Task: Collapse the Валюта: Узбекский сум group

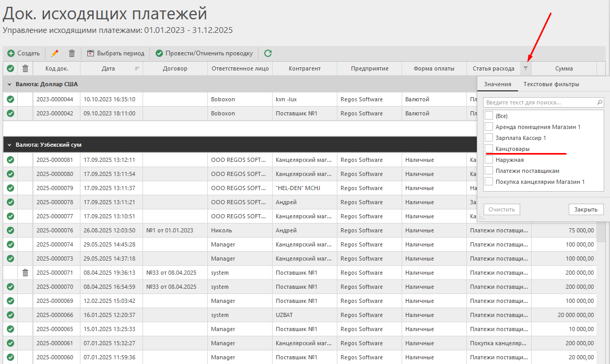Action: 9,145
